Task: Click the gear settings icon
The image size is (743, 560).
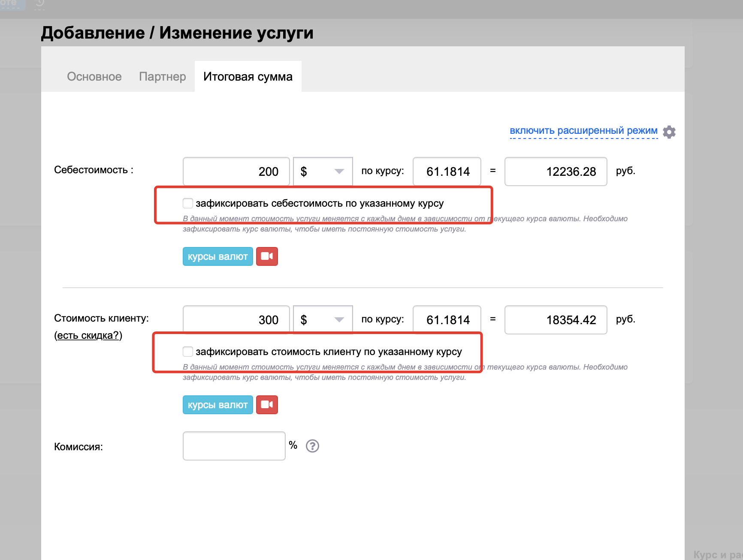Action: pos(669,132)
